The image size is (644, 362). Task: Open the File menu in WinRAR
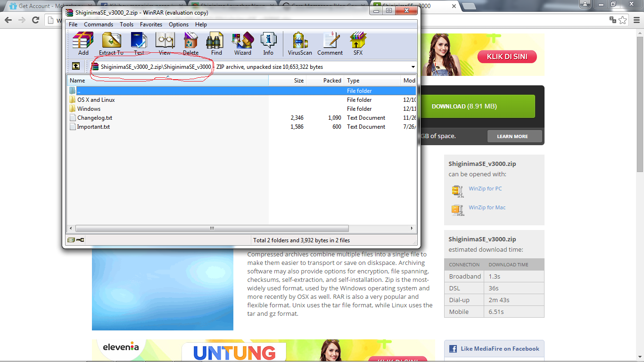click(73, 25)
